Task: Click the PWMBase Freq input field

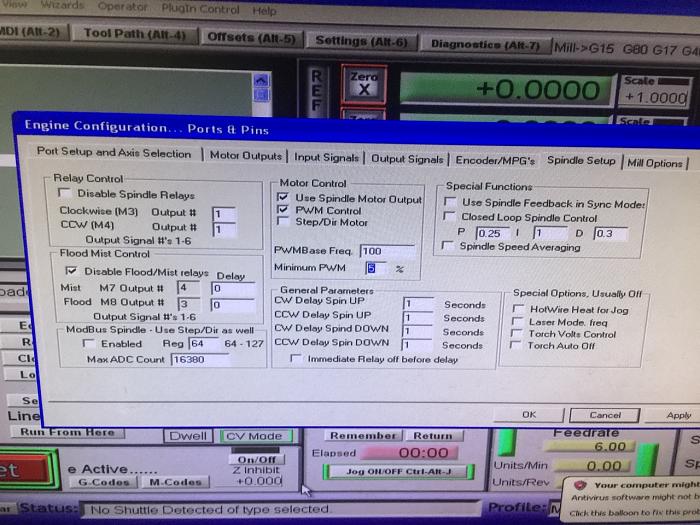Action: [386, 251]
